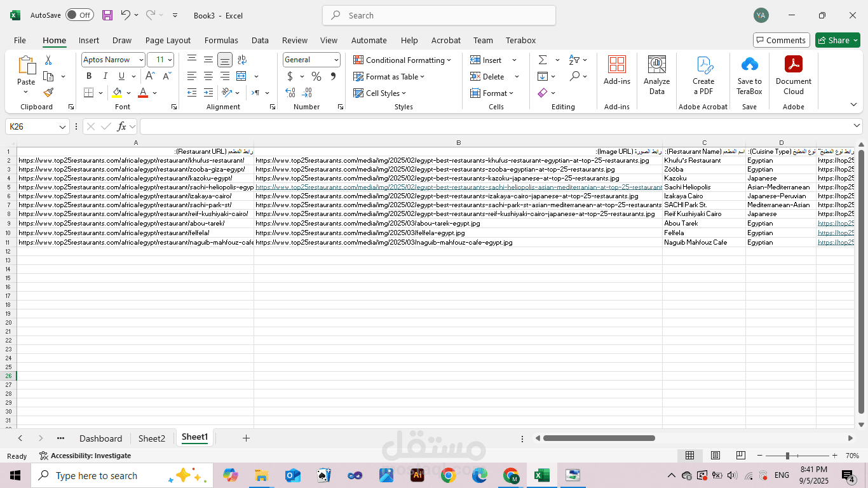868x488 pixels.
Task: Click the Save icon in title bar
Action: (107, 15)
